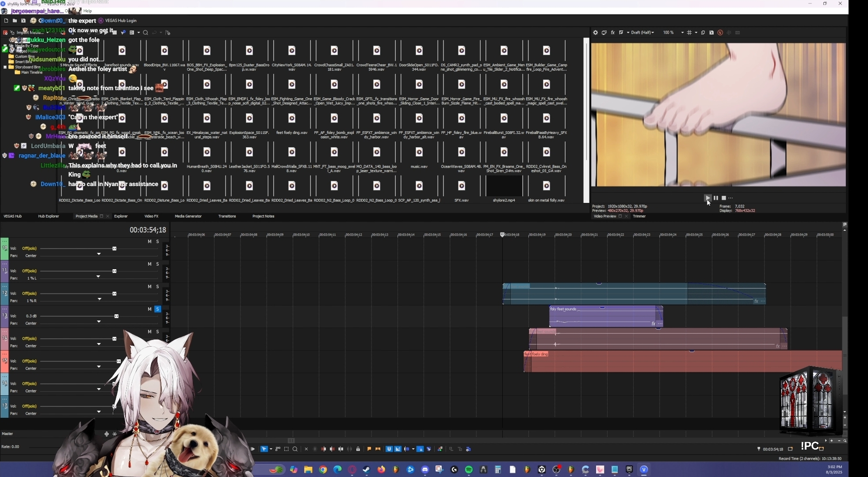Toggle the preview grid overlay icon
The width and height of the screenshot is (868, 477).
coord(689,33)
